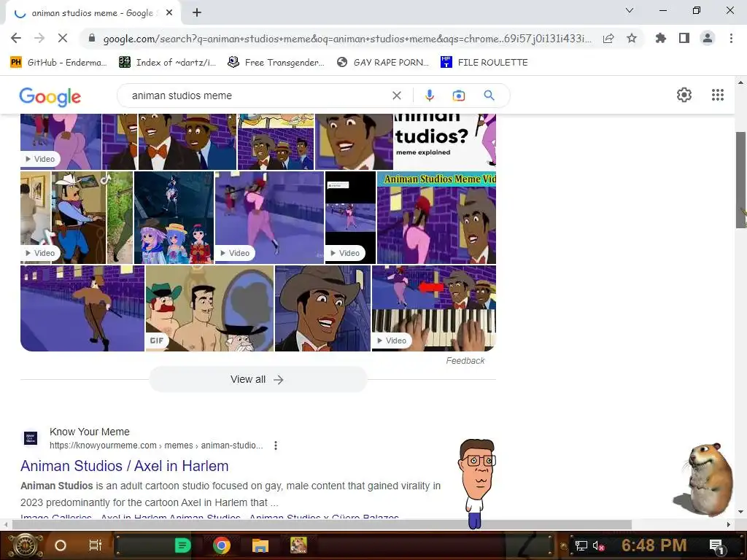Viewport: 747px width, 560px height.
Task: Bookmark this page with star icon
Action: click(632, 38)
